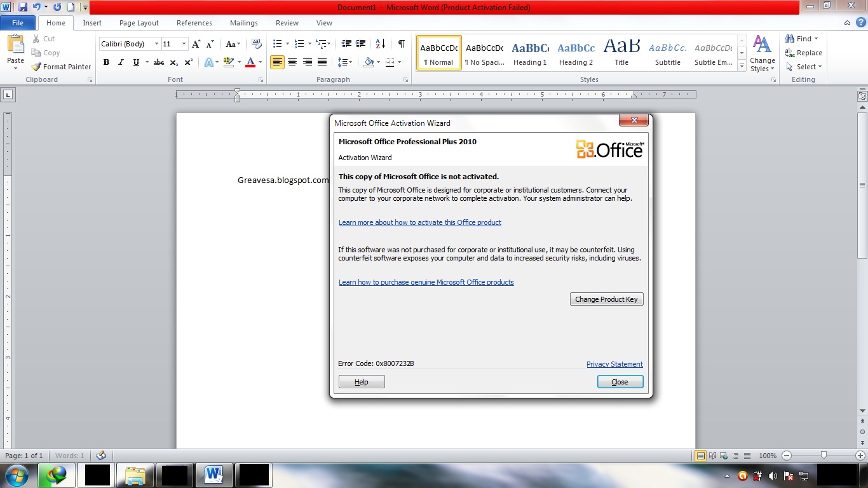Open the font name dropdown
Viewport: 868px width, 488px height.
156,44
